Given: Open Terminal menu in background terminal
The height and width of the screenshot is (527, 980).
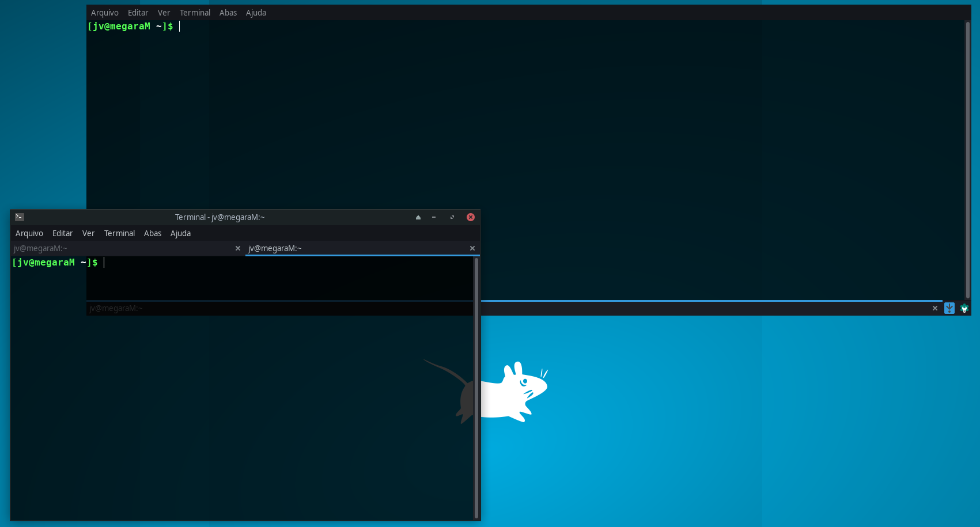Looking at the screenshot, I should tap(195, 13).
